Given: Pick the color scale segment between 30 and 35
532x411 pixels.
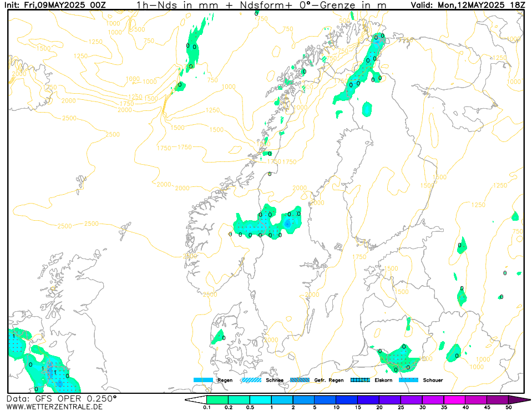Looking at the screenshot, I should [x=433, y=400].
